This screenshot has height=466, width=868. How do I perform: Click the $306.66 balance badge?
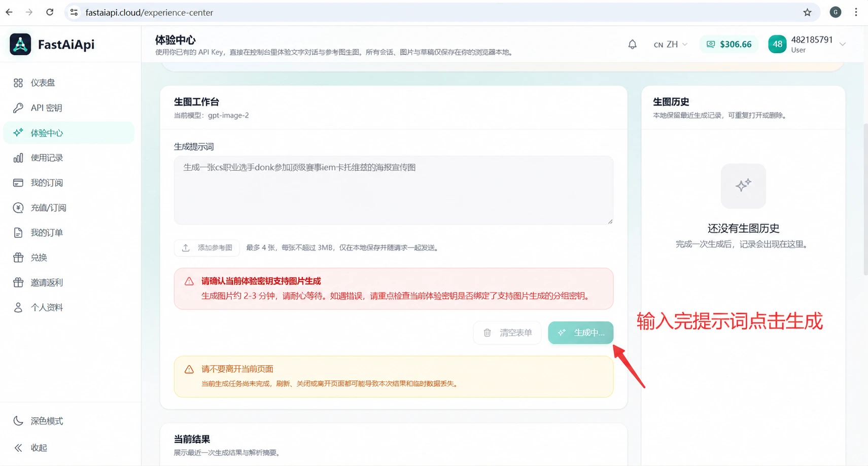pyautogui.click(x=729, y=44)
